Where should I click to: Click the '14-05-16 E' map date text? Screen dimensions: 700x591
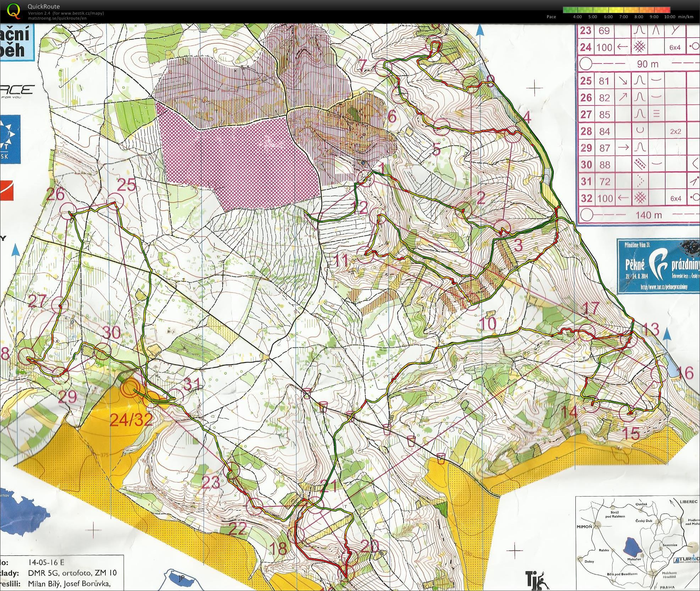tap(46, 562)
